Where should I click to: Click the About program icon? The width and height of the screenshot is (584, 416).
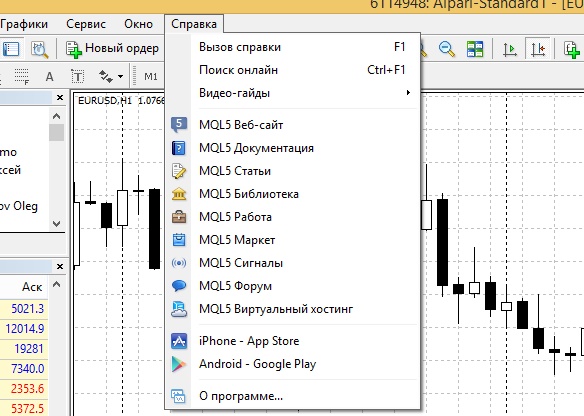[179, 396]
